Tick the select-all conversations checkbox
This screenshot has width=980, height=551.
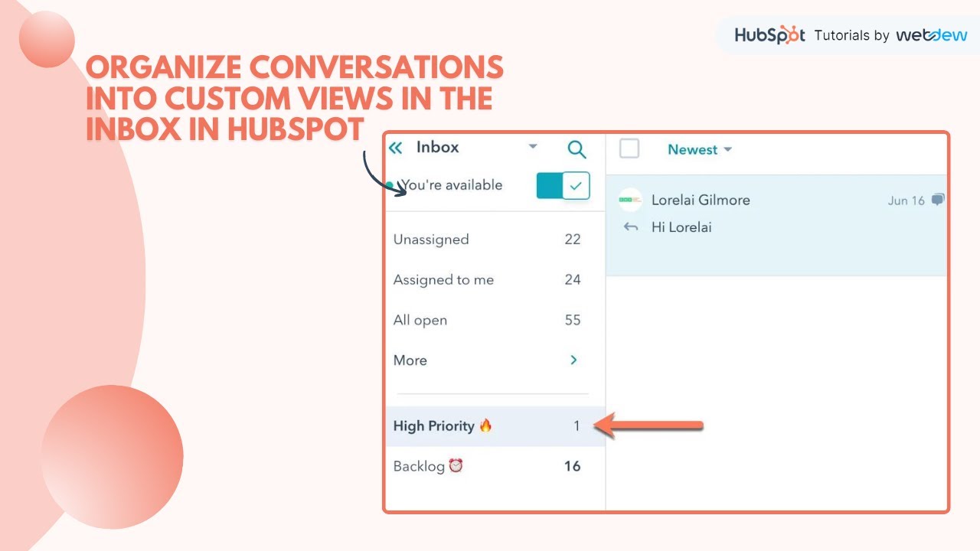(629, 148)
